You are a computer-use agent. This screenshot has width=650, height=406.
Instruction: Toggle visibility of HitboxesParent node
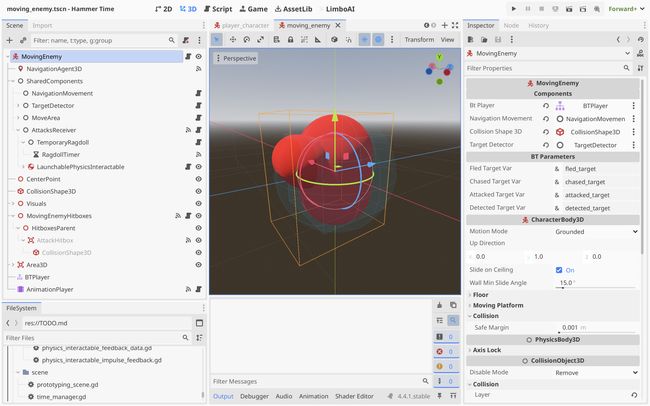199,228
